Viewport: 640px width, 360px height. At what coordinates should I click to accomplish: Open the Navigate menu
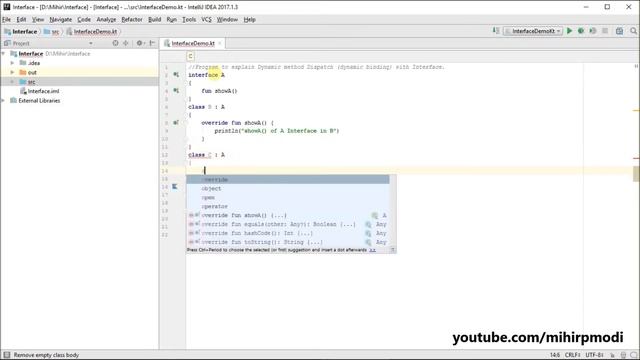[60, 20]
